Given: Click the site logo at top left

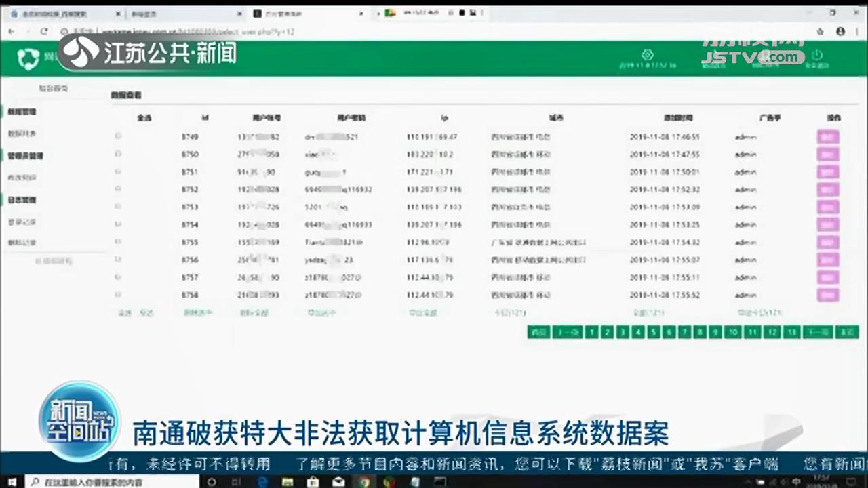Looking at the screenshot, I should coord(27,58).
